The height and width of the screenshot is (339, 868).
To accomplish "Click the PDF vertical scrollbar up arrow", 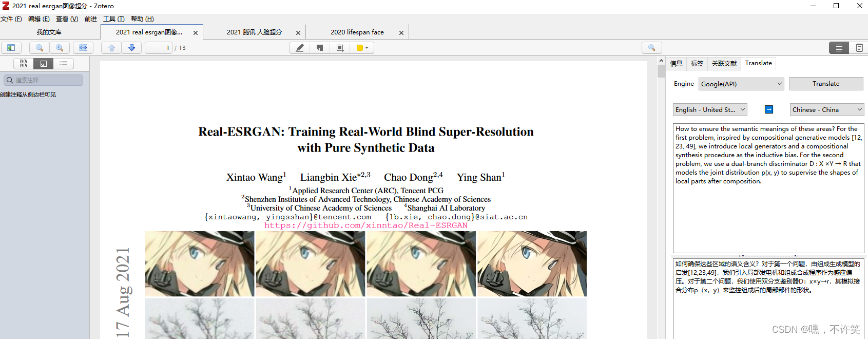I will [x=661, y=61].
